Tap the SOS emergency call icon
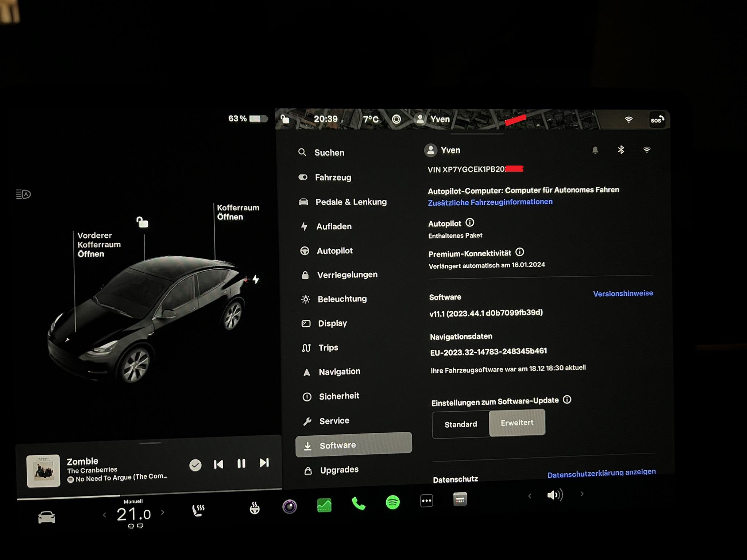 [x=657, y=120]
